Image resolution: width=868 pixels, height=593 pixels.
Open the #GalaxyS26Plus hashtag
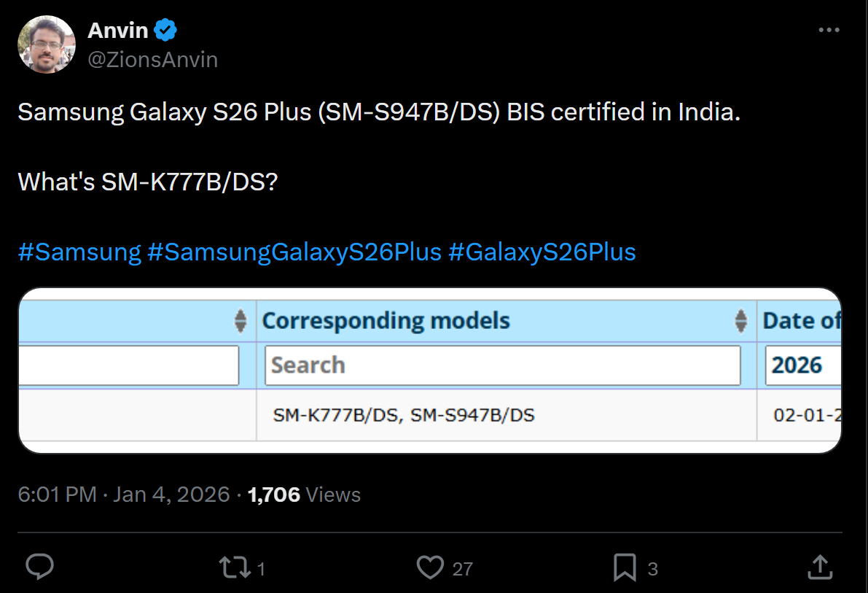coord(542,252)
